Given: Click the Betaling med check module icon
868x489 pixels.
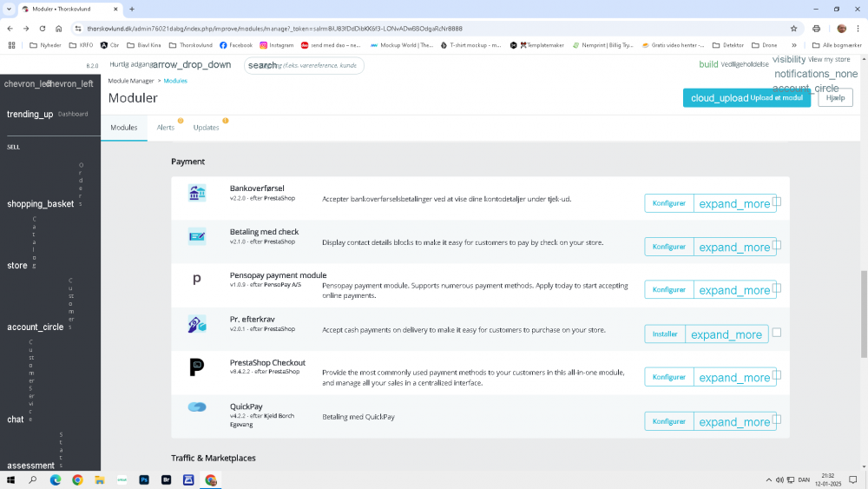Looking at the screenshot, I should (x=197, y=236).
